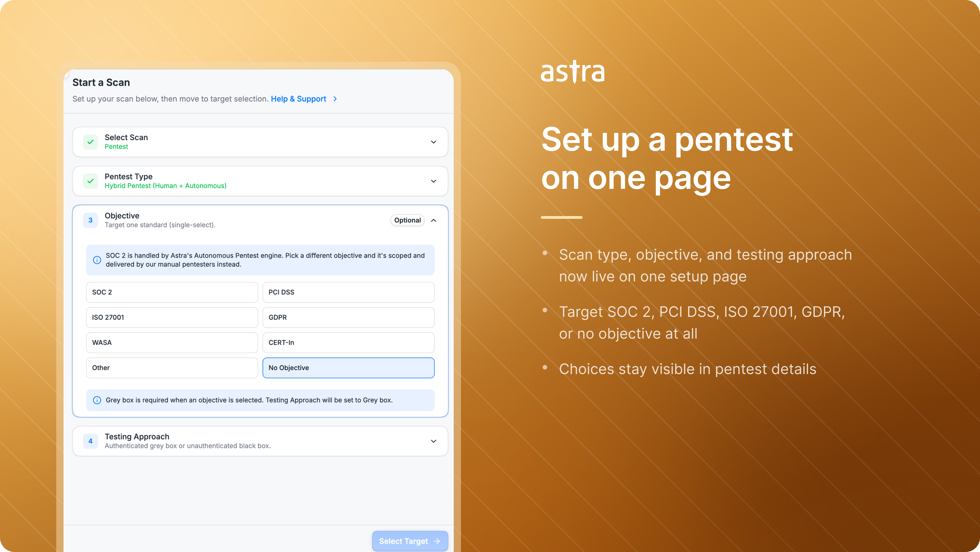The width and height of the screenshot is (980, 552).
Task: Click the Select Scan heading
Action: [x=126, y=137]
